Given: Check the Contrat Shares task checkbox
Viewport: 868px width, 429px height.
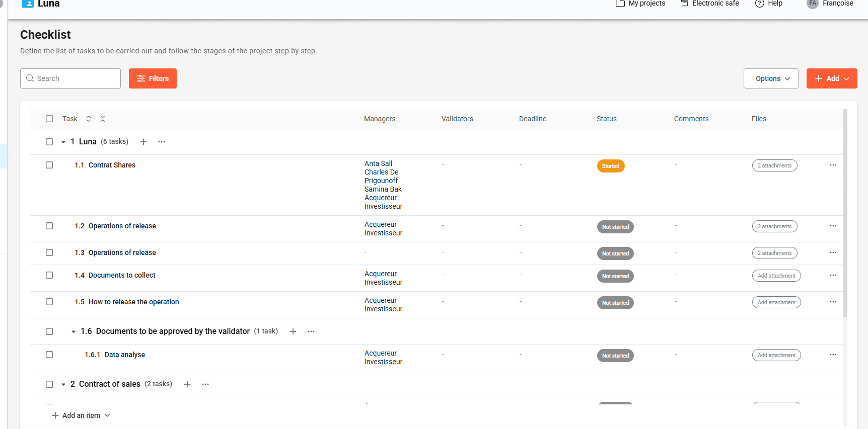Looking at the screenshot, I should 49,165.
